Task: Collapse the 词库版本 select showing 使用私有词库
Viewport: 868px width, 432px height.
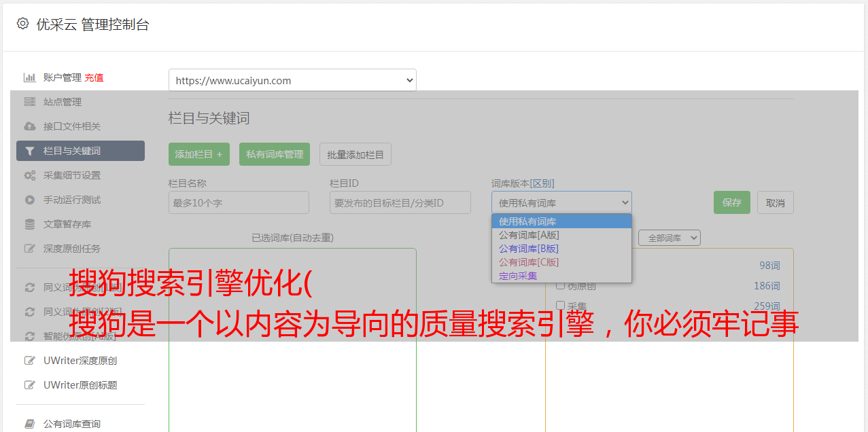Action: (561, 202)
